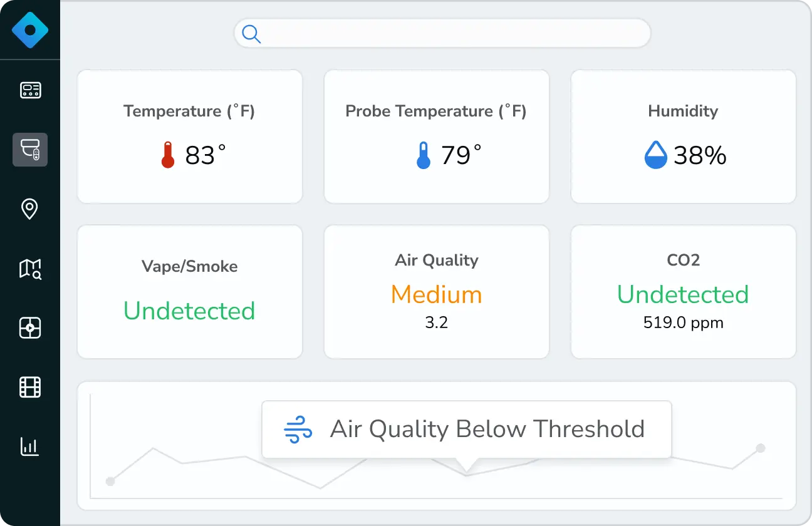
Task: Click the blue diamond app logo
Action: tap(30, 29)
